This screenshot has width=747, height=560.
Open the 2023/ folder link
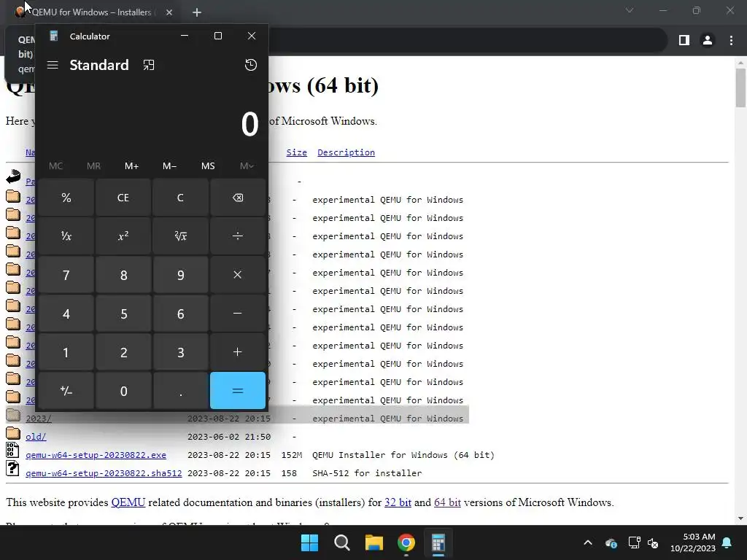39,419
